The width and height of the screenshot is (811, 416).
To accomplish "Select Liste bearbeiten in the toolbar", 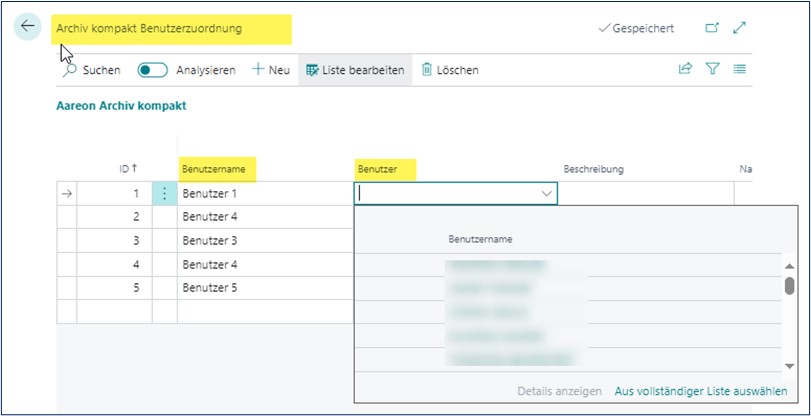I will (355, 70).
